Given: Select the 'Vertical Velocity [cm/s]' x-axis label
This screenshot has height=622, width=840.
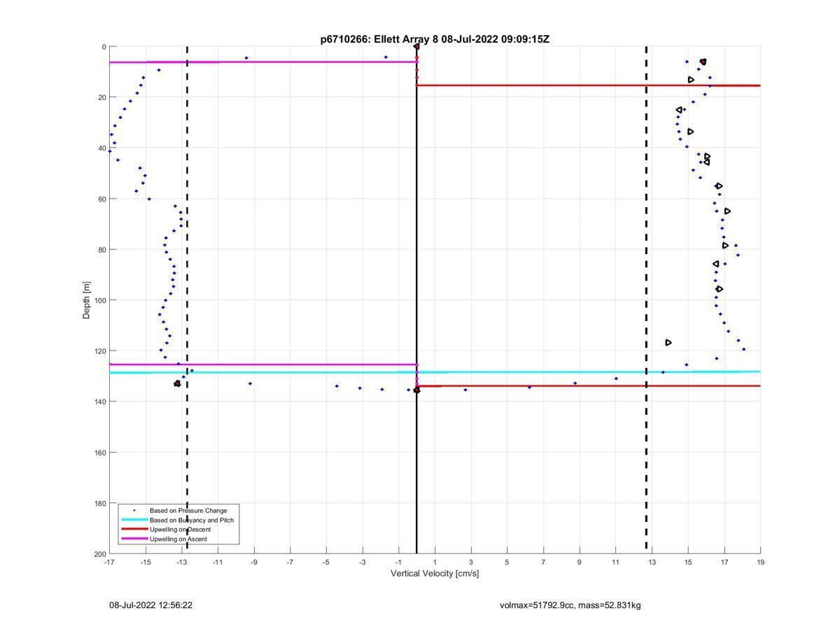Looking at the screenshot, I should [x=435, y=574].
